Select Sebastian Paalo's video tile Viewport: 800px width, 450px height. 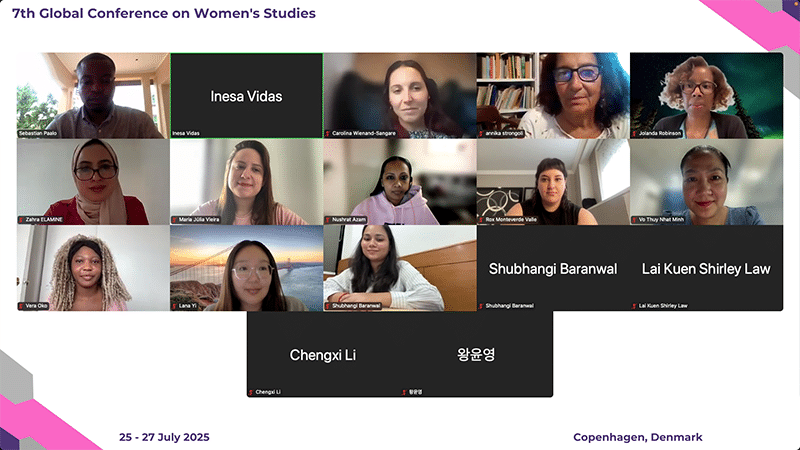[93, 95]
